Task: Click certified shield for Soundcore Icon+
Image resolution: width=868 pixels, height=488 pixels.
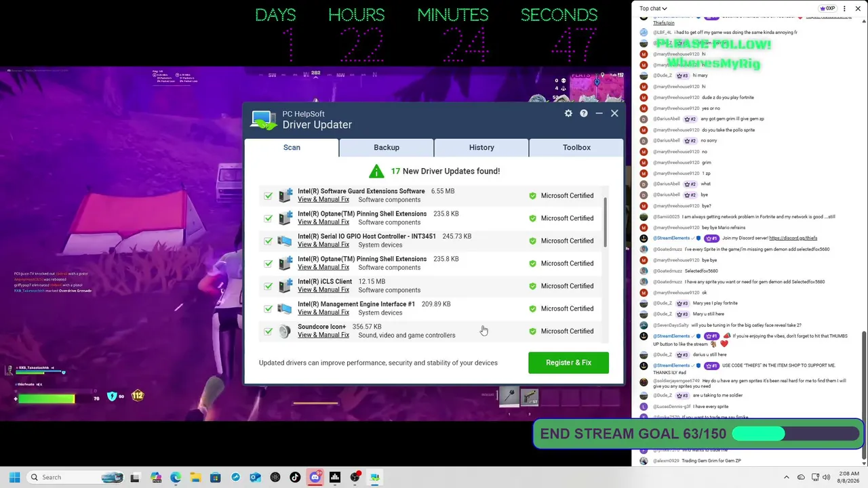Action: pos(532,331)
